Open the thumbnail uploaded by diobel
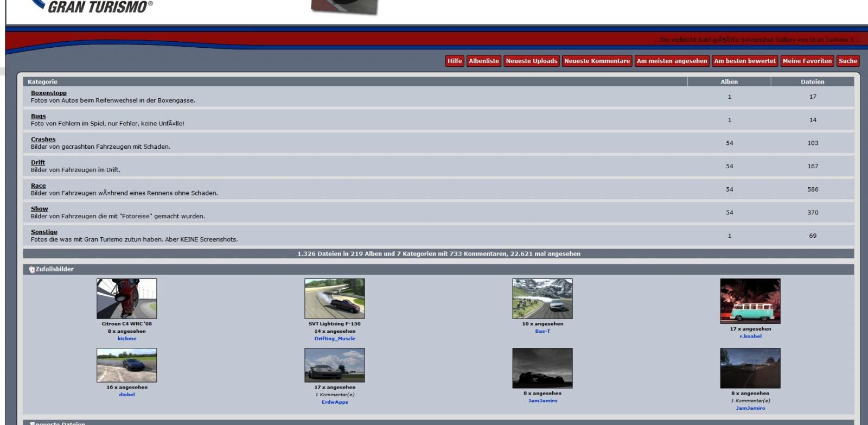 point(127,365)
